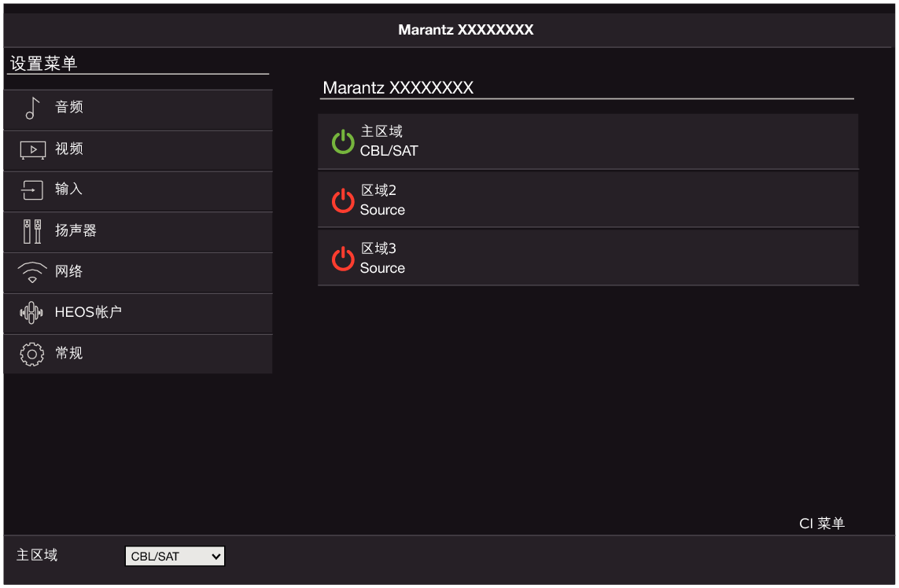Click the speaker towers icon for 扬声器
899x588 pixels.
(x=32, y=232)
